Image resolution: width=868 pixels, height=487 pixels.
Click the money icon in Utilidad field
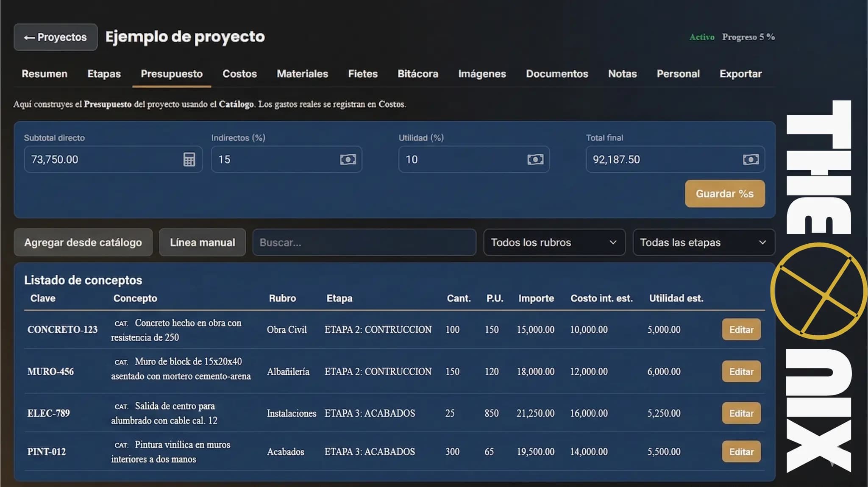tap(535, 159)
